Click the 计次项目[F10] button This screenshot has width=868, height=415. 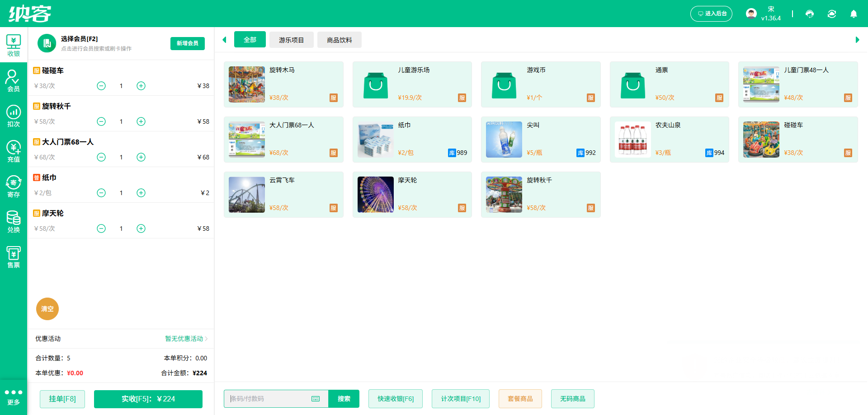[x=461, y=399]
